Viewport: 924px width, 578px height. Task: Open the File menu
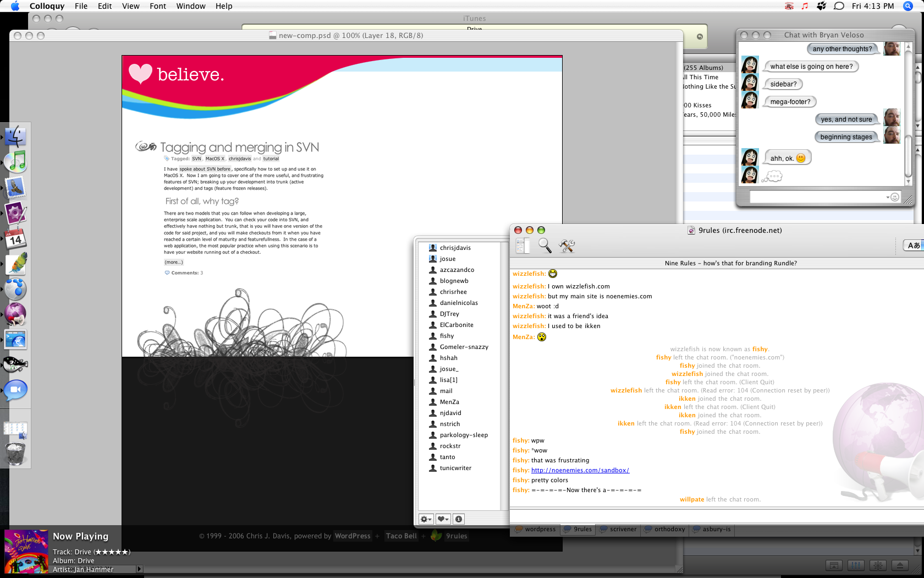[81, 6]
